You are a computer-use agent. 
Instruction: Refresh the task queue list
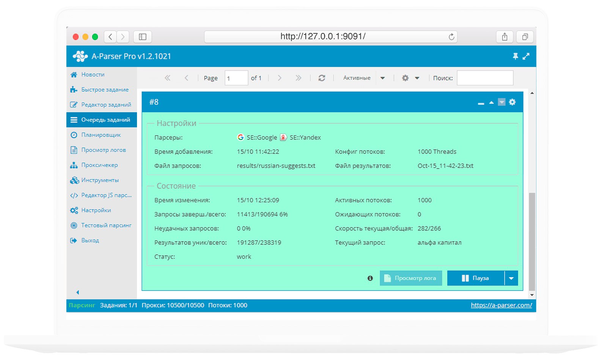[x=322, y=78]
